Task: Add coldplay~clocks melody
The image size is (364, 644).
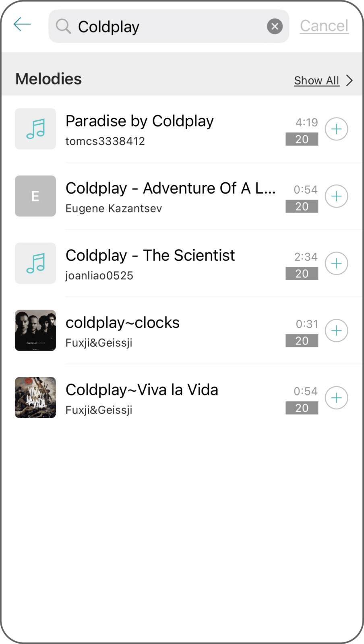Action: coord(336,331)
